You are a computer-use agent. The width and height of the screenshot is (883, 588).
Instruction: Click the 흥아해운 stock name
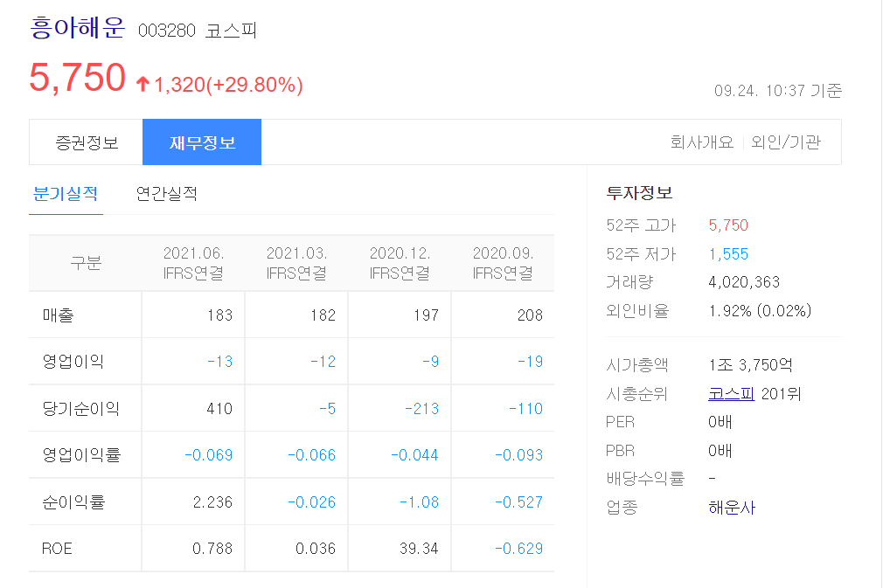(77, 28)
